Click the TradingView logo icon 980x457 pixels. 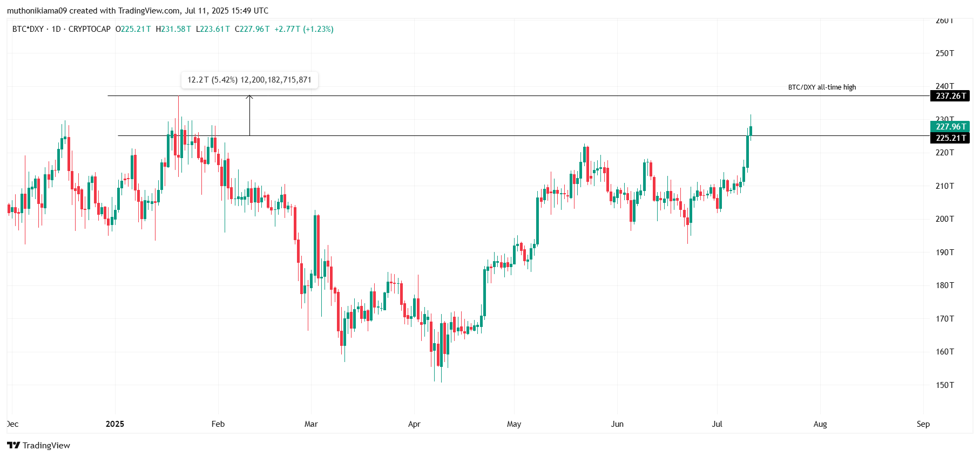click(x=13, y=445)
